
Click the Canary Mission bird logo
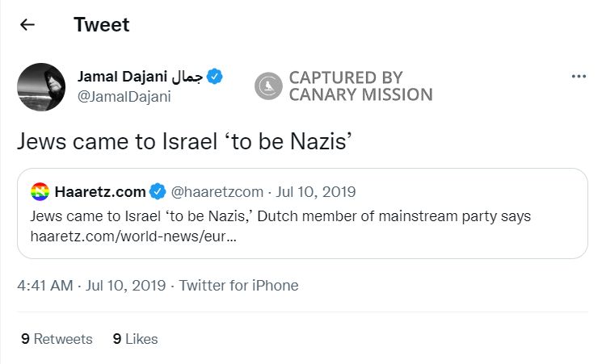[268, 86]
